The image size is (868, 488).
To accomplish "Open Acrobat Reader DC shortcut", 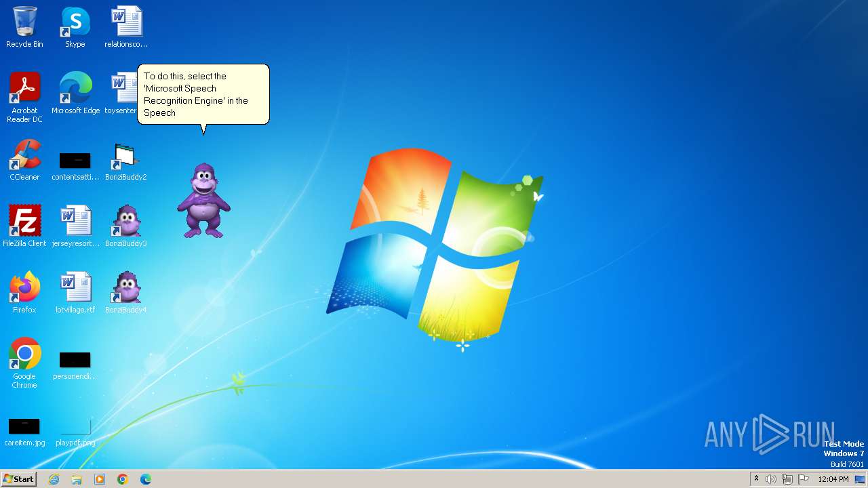I will pos(24,98).
